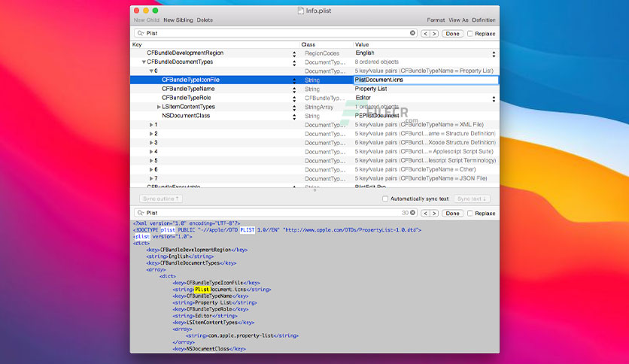Enable the lower Replace checkbox
The image size is (629, 364).
469,214
